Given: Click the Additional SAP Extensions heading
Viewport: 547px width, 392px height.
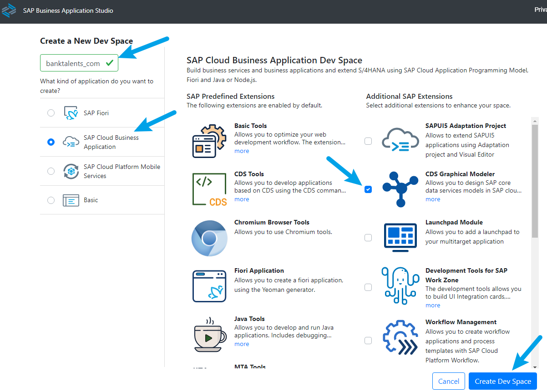Looking at the screenshot, I should pyautogui.click(x=410, y=97).
